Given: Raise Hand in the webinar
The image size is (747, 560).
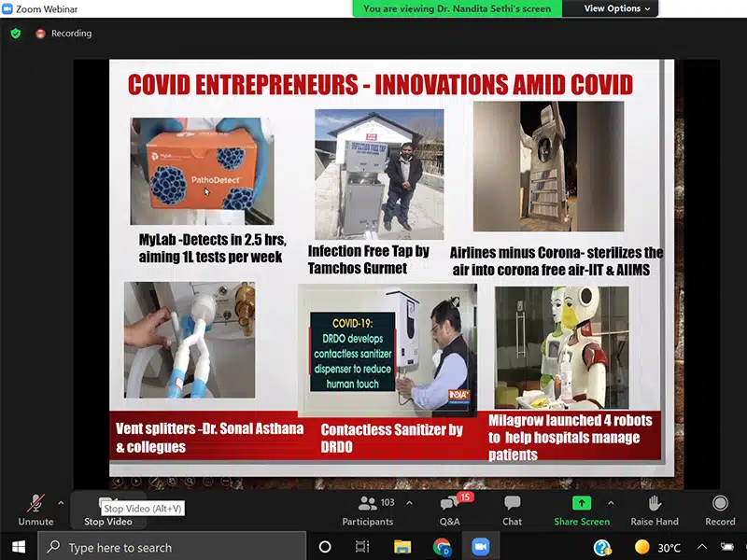Looking at the screenshot, I should [654, 509].
